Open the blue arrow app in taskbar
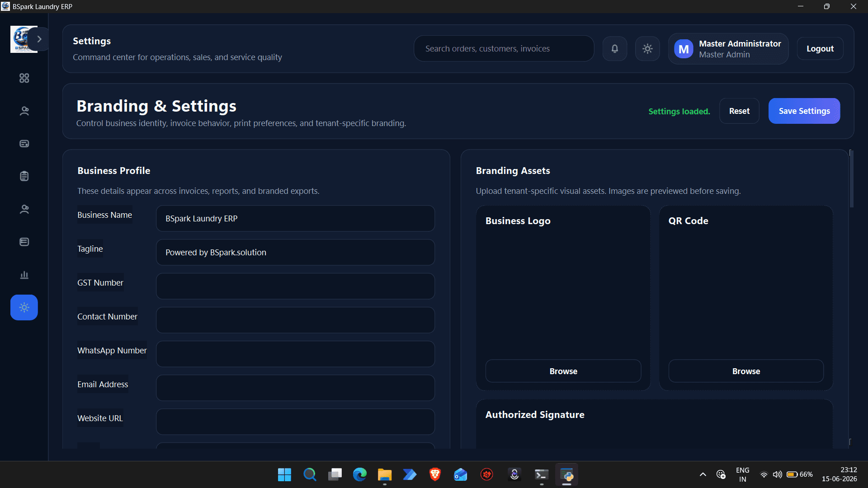The height and width of the screenshot is (488, 868). click(x=410, y=475)
